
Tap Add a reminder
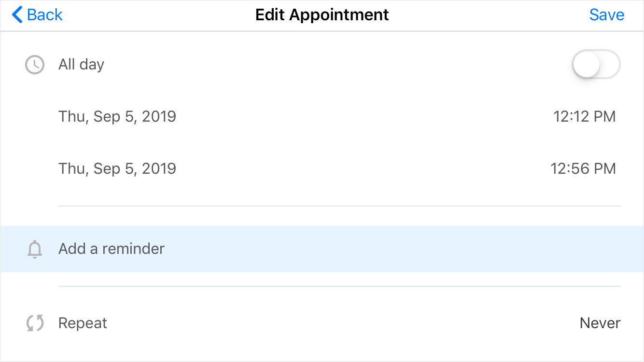112,249
